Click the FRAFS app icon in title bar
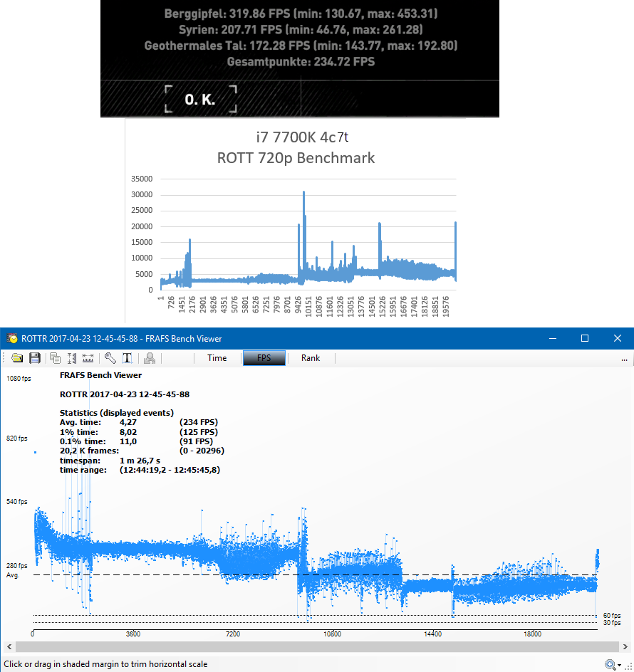634x672 pixels. tap(12, 339)
